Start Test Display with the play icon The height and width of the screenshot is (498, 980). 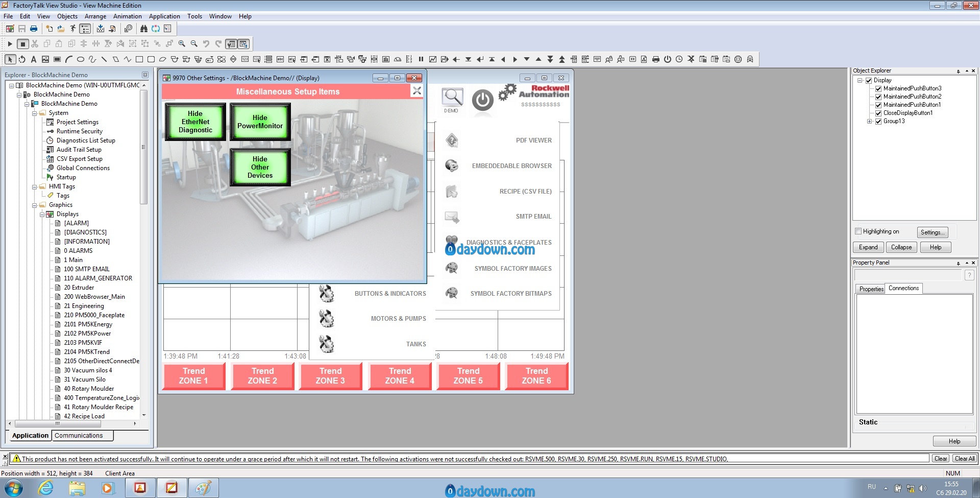pos(10,44)
